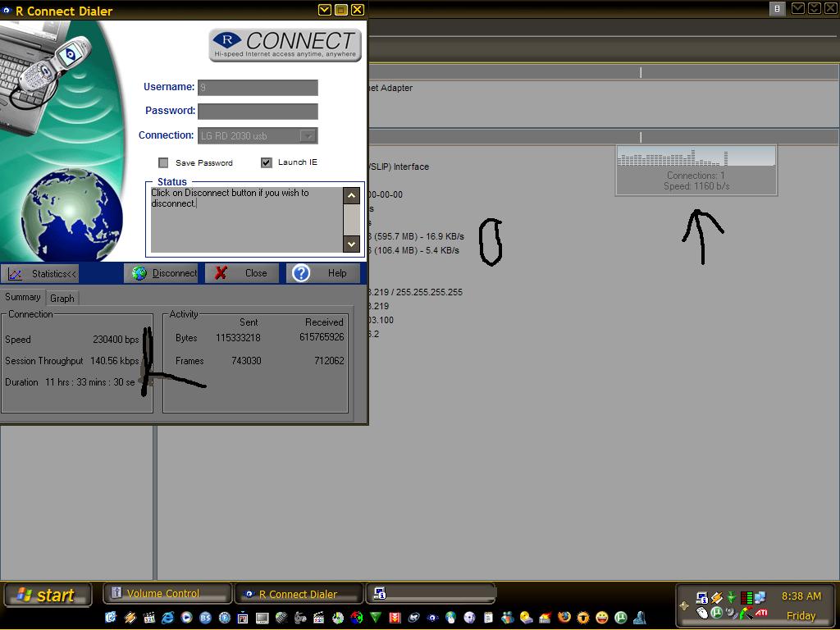Click the R Connect eye icon in Quick Launch

tap(431, 617)
